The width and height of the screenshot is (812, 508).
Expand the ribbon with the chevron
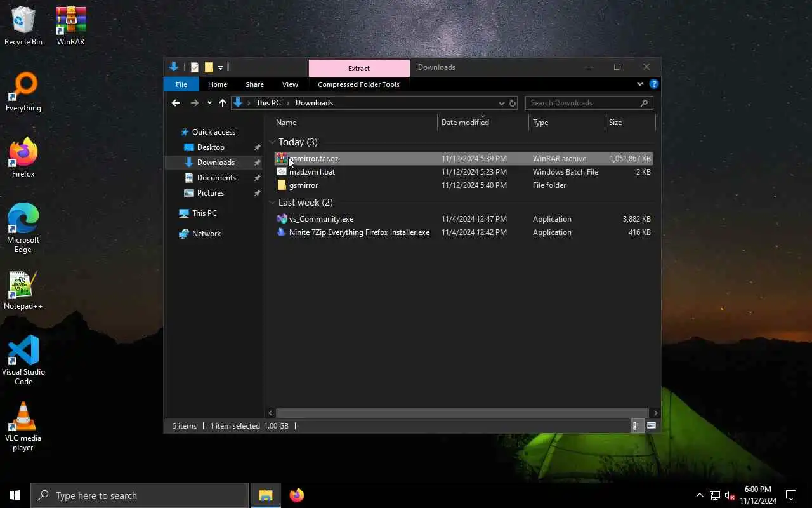pos(639,84)
